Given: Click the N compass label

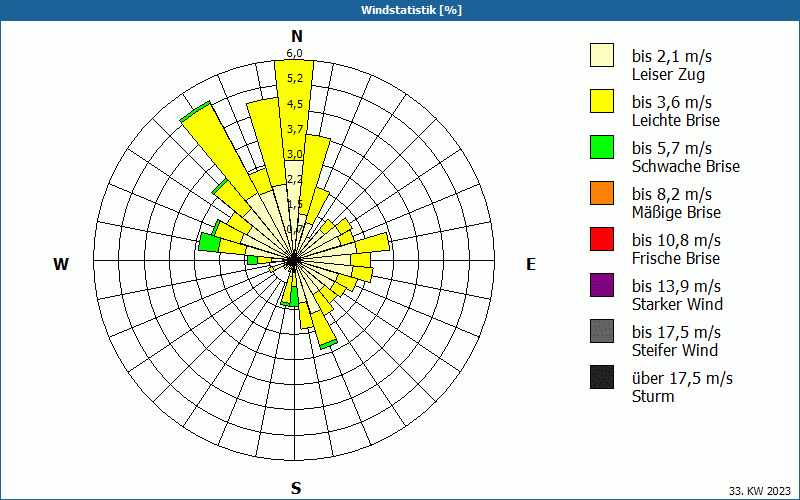Looking at the screenshot, I should [x=297, y=36].
